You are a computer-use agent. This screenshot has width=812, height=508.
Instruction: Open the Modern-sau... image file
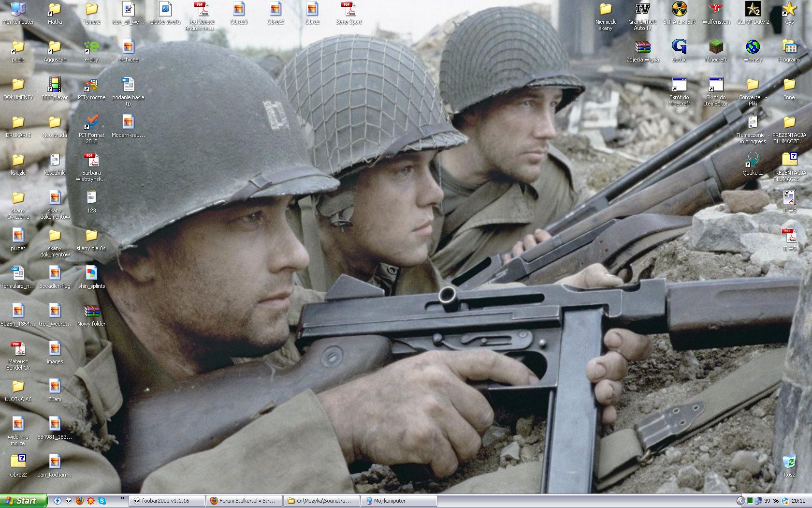pyautogui.click(x=128, y=126)
